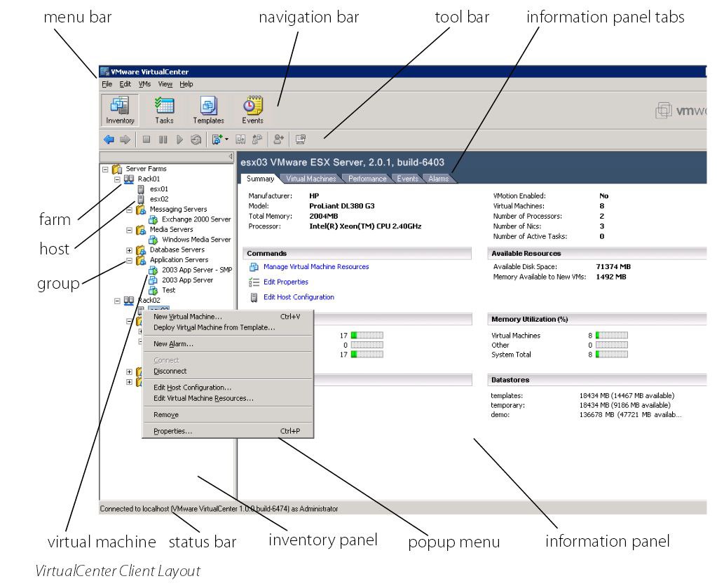Select the Summary tab
Screen dimensions: 717x588
pyautogui.click(x=260, y=179)
